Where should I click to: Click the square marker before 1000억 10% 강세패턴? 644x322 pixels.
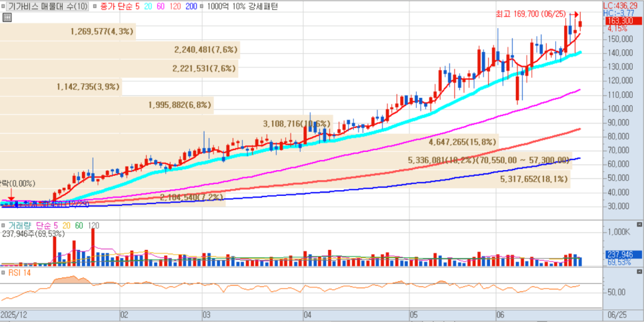(201, 7)
